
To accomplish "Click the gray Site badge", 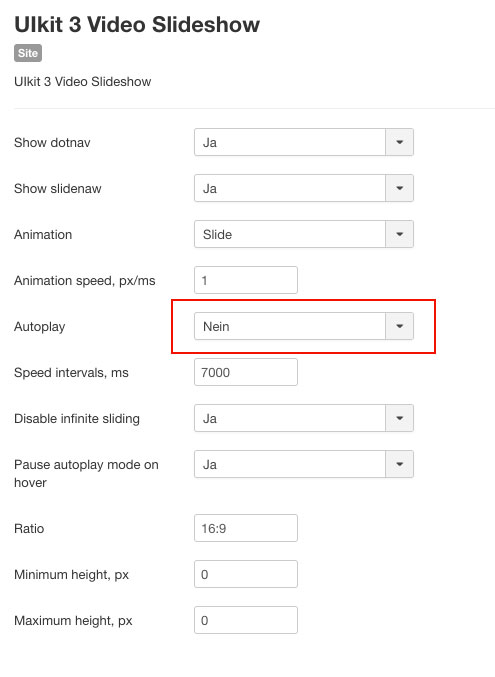I will pyautogui.click(x=28, y=53).
